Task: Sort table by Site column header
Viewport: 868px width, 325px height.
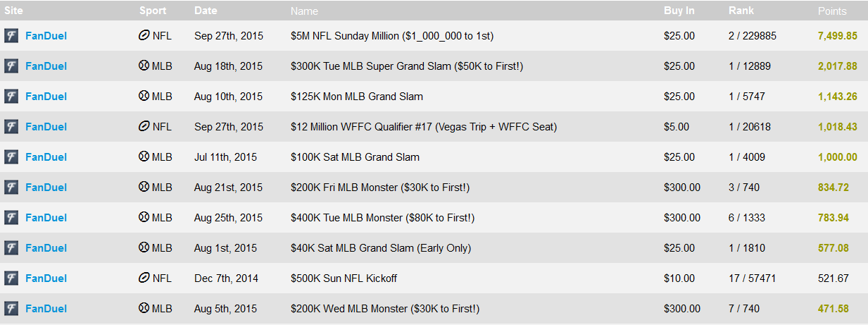Action: (13, 11)
